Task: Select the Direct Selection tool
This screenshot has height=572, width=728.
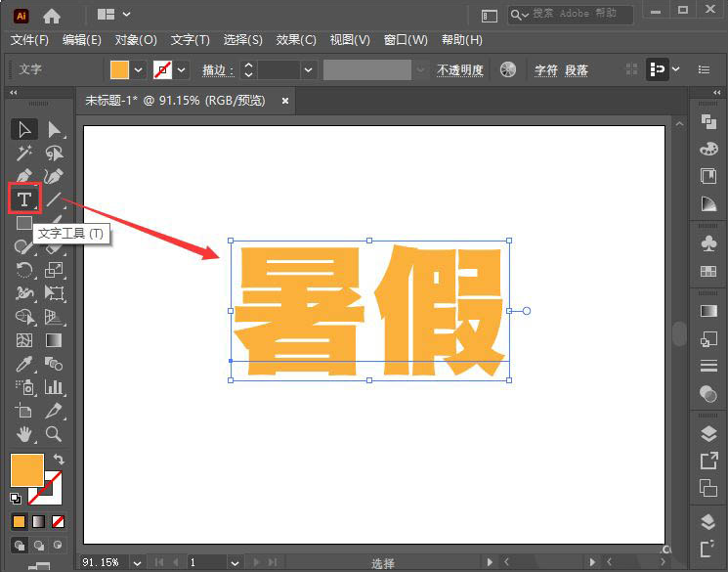Action: 55,130
